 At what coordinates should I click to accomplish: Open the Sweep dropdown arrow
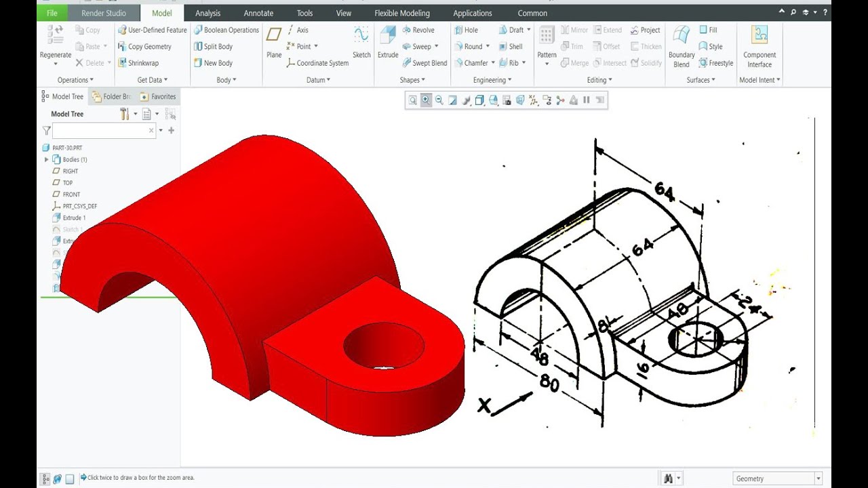point(436,47)
